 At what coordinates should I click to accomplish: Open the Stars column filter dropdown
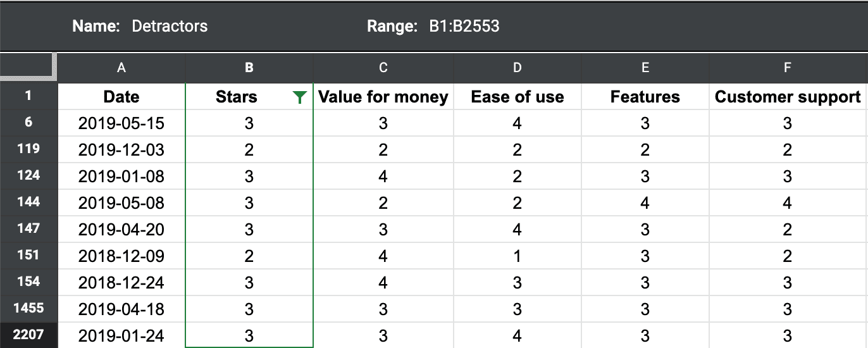pos(300,97)
